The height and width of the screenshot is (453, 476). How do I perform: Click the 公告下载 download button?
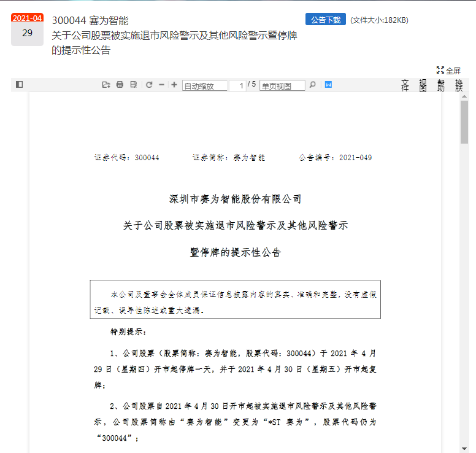point(326,20)
